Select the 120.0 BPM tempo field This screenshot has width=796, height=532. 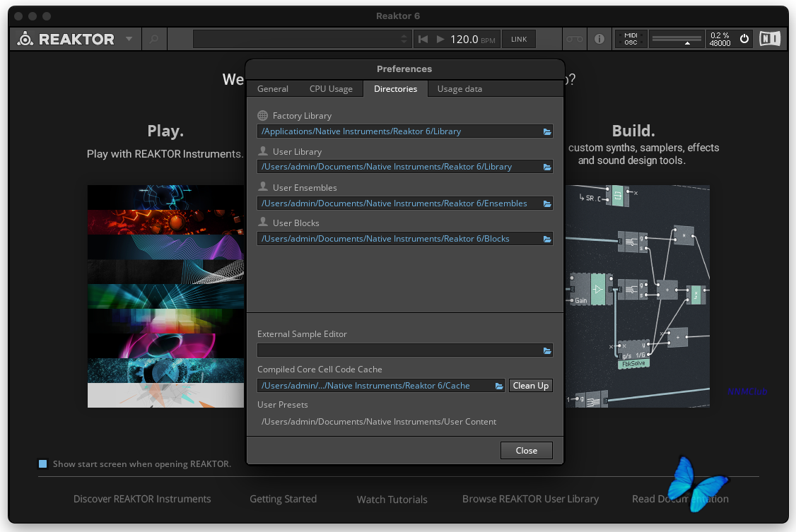click(x=472, y=39)
